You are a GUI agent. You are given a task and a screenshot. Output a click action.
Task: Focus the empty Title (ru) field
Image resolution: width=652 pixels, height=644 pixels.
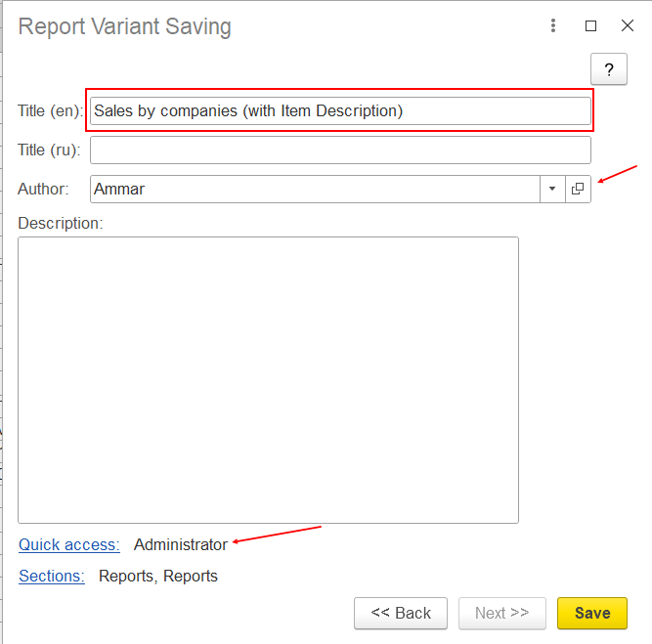point(339,150)
